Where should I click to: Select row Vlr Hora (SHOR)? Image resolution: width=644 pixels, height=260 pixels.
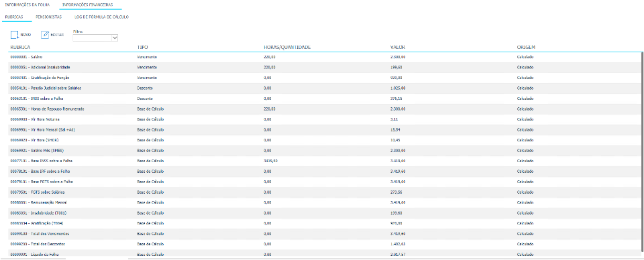pyautogui.click(x=325, y=140)
